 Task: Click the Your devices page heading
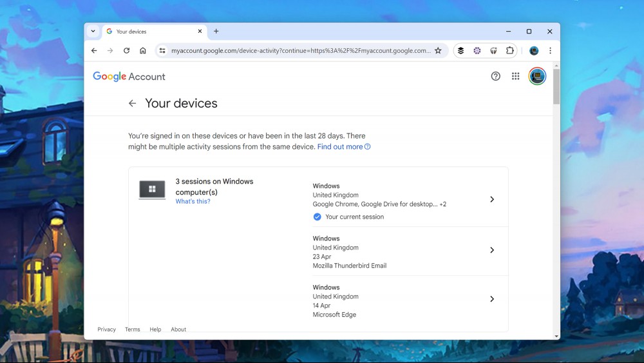tap(181, 103)
